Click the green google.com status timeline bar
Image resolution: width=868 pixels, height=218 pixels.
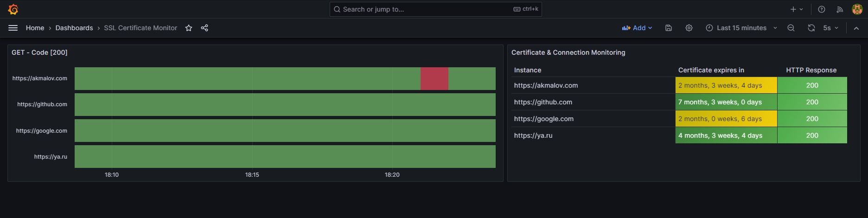coord(285,130)
